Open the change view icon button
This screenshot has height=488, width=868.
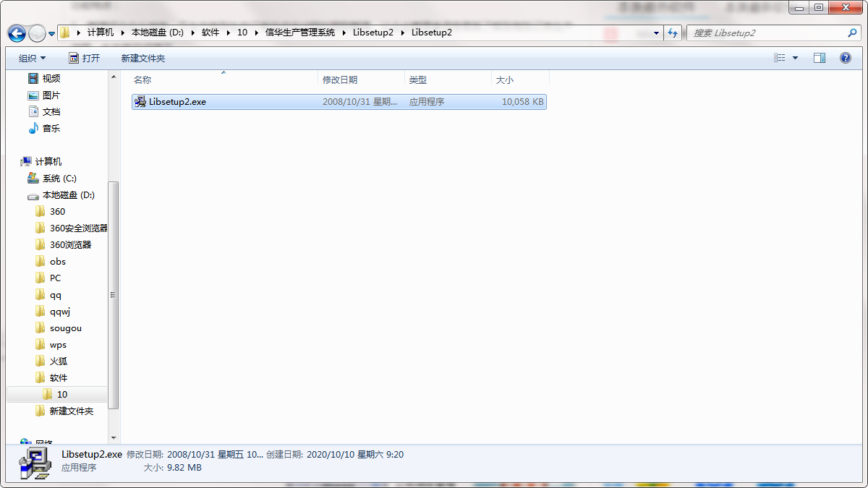(x=780, y=58)
